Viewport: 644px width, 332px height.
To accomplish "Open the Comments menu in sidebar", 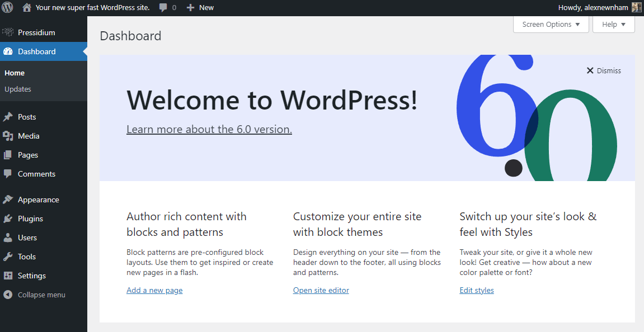I will (x=44, y=174).
